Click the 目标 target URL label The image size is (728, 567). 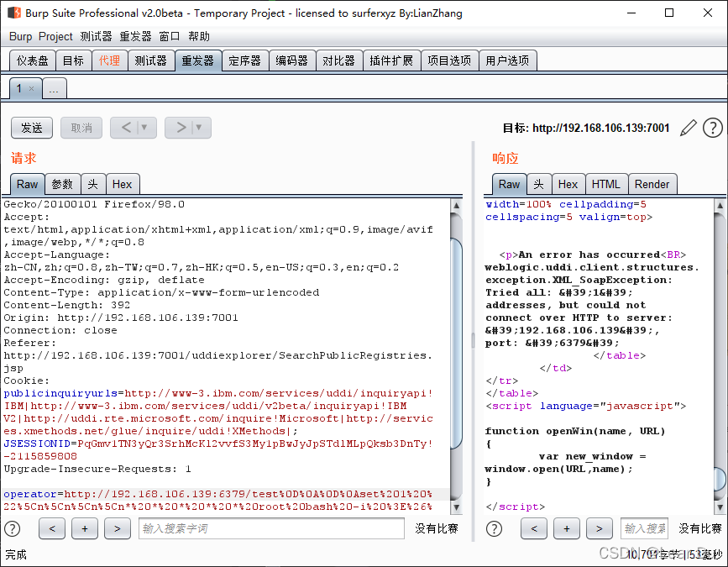pyautogui.click(x=586, y=129)
